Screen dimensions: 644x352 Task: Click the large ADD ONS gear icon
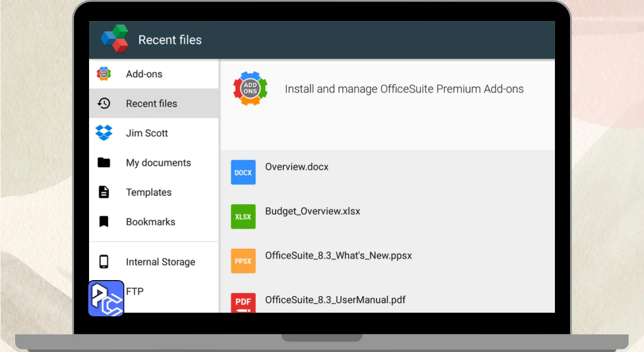pyautogui.click(x=250, y=89)
